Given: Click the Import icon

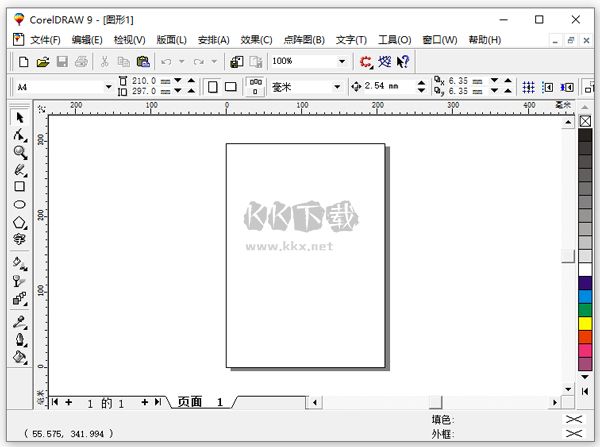Looking at the screenshot, I should point(237,62).
